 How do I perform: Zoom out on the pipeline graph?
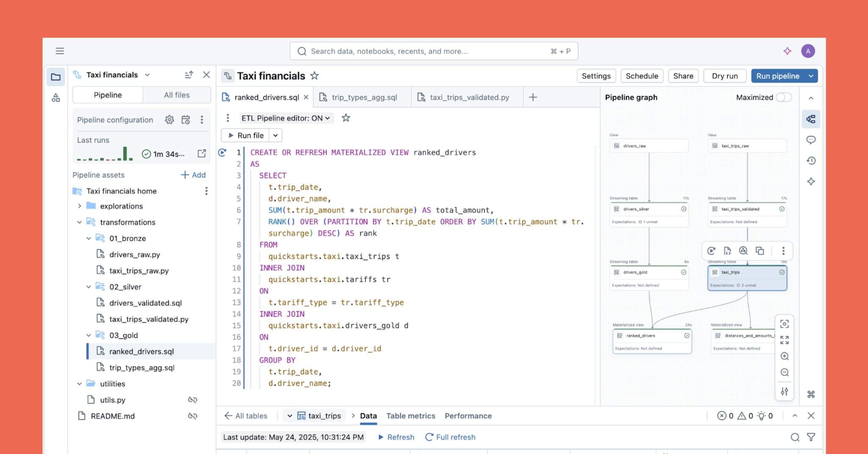tap(785, 372)
